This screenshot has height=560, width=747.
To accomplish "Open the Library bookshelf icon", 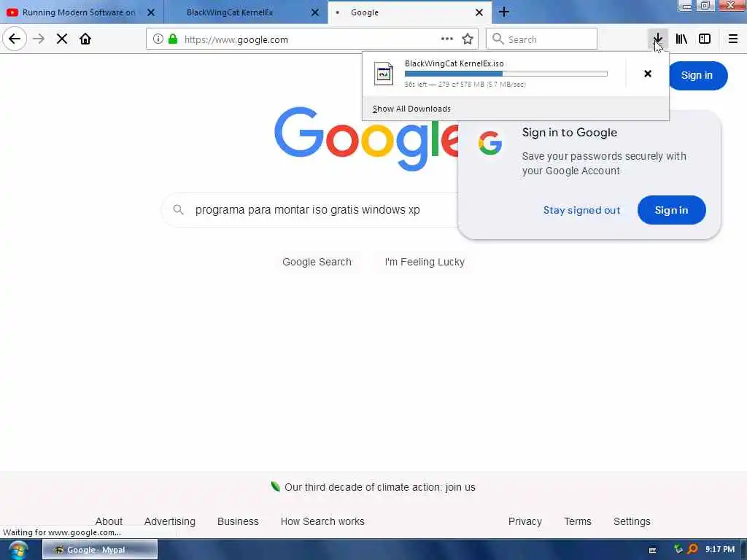I will tap(681, 39).
